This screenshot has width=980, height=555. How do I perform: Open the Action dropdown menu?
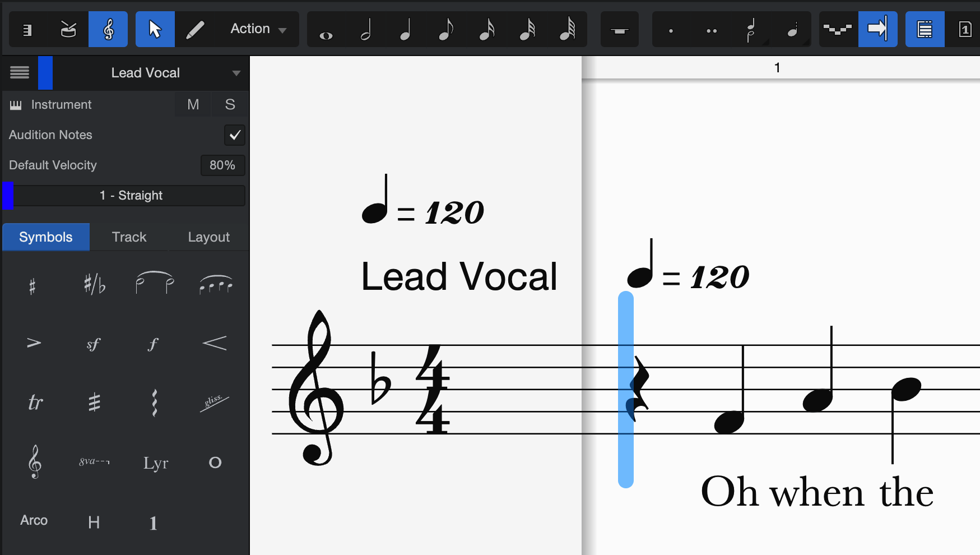(x=258, y=29)
